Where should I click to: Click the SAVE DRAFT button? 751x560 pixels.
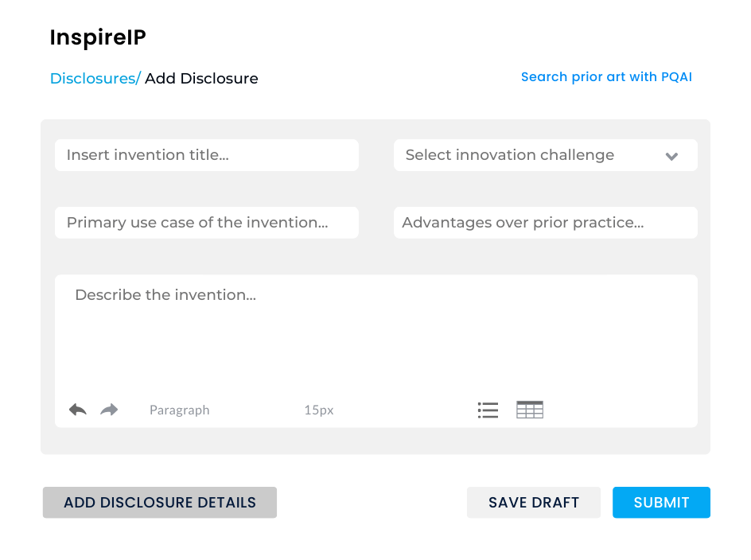point(533,502)
